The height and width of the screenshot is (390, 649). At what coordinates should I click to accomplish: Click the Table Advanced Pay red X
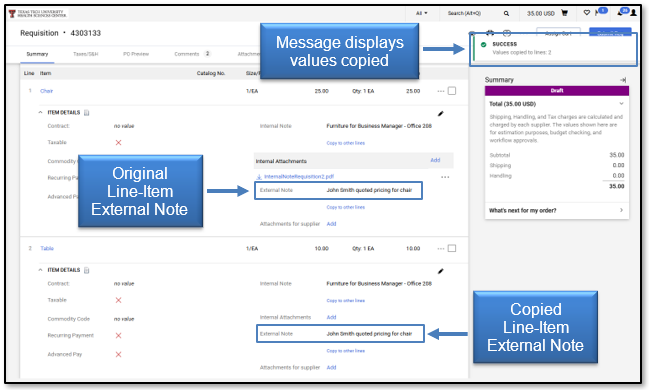click(x=118, y=355)
